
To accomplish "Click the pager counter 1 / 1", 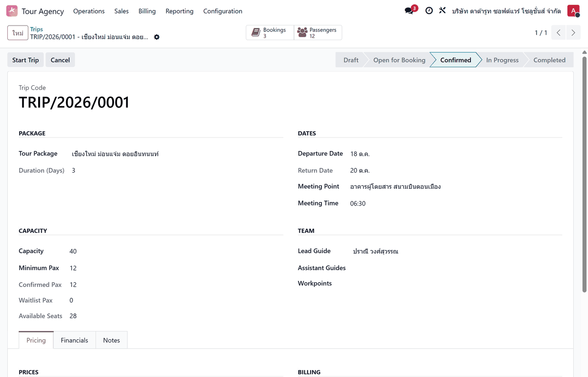I will coord(541,33).
